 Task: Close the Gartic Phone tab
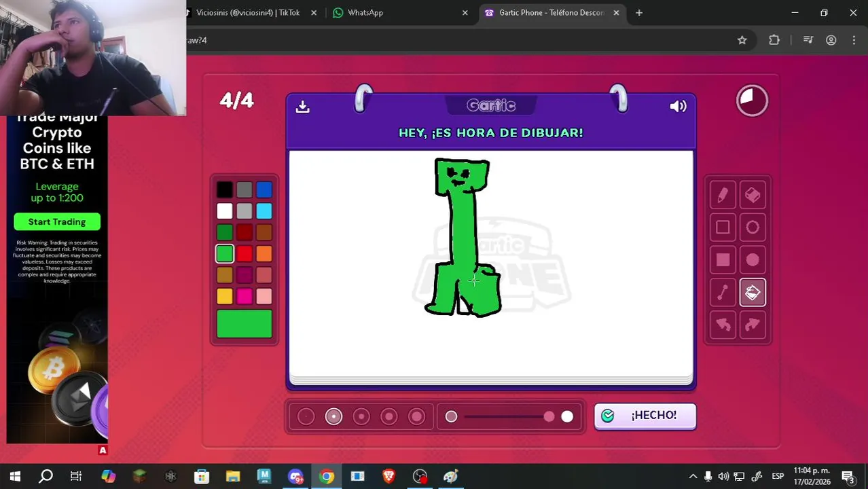(x=616, y=12)
